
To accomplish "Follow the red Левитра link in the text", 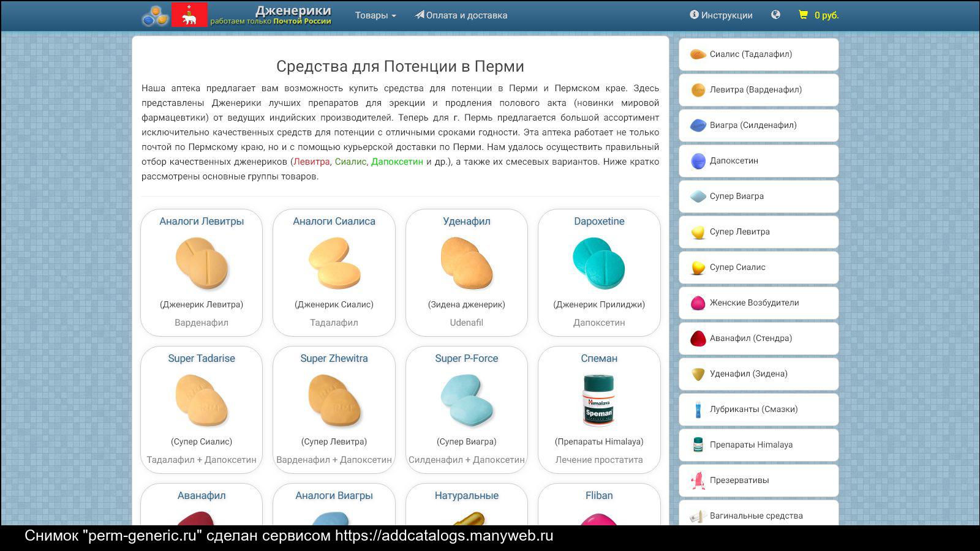I will point(311,162).
